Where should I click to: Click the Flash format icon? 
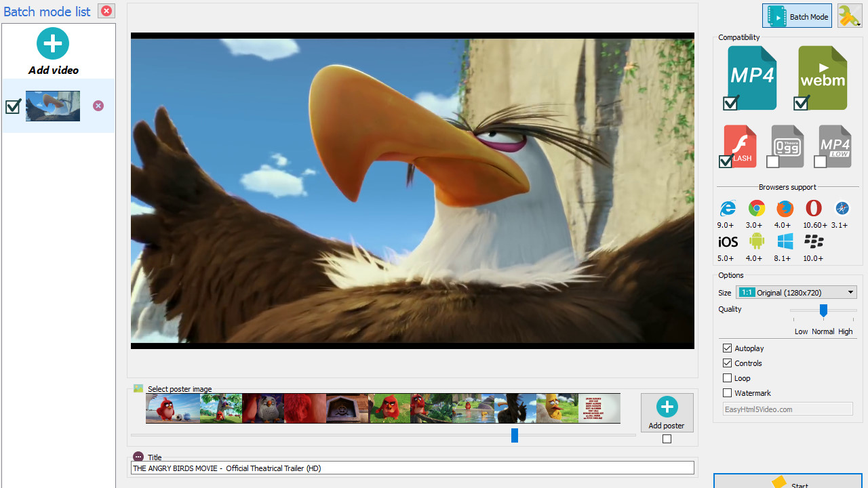(x=740, y=146)
